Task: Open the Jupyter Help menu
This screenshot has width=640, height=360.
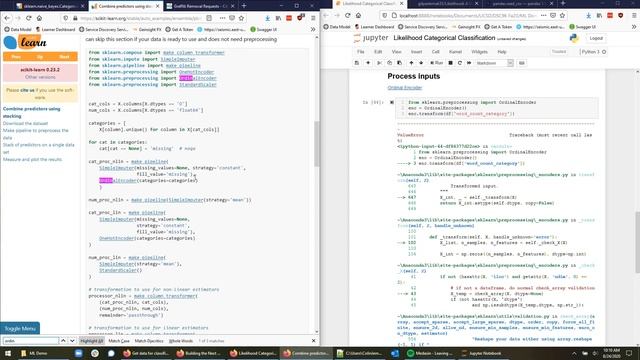Action: 502,52
